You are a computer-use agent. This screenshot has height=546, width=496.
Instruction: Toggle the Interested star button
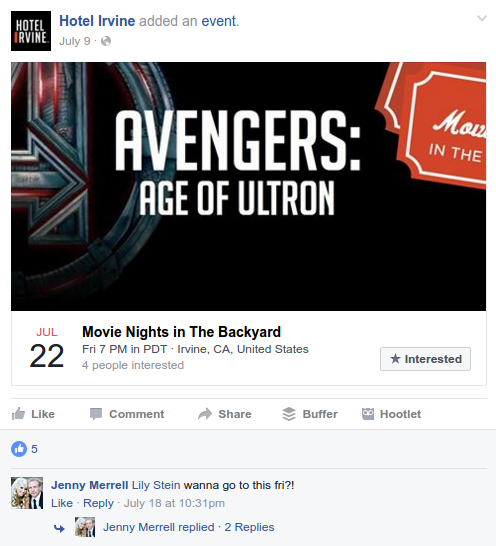point(425,359)
